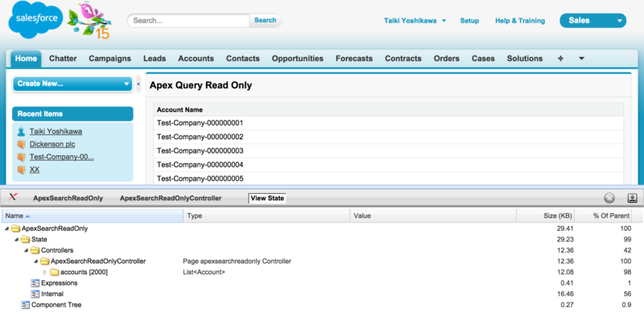The height and width of the screenshot is (321, 644).
Task: Open the Campaigns tab
Action: (x=109, y=59)
